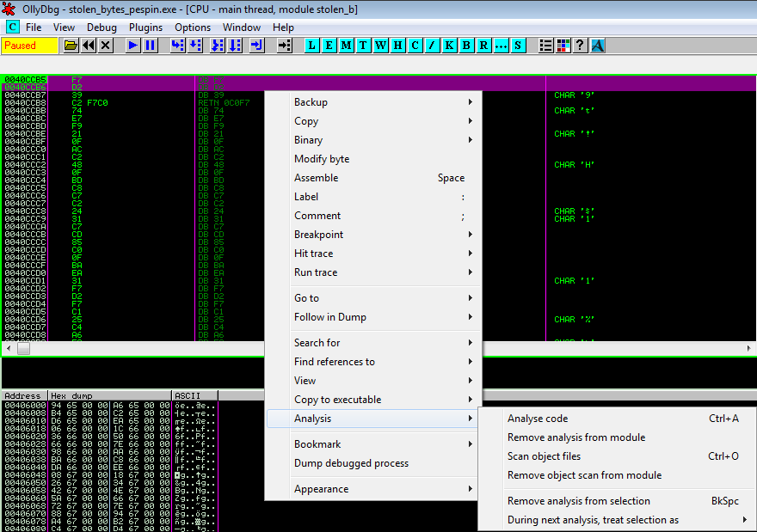Open the View menu in the menu bar
This screenshot has height=532, width=757.
(x=64, y=28)
